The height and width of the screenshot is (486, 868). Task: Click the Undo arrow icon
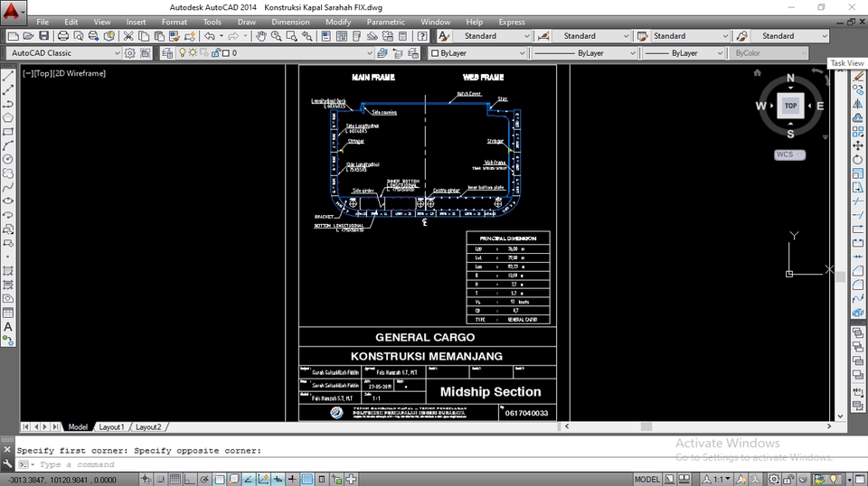pyautogui.click(x=209, y=36)
